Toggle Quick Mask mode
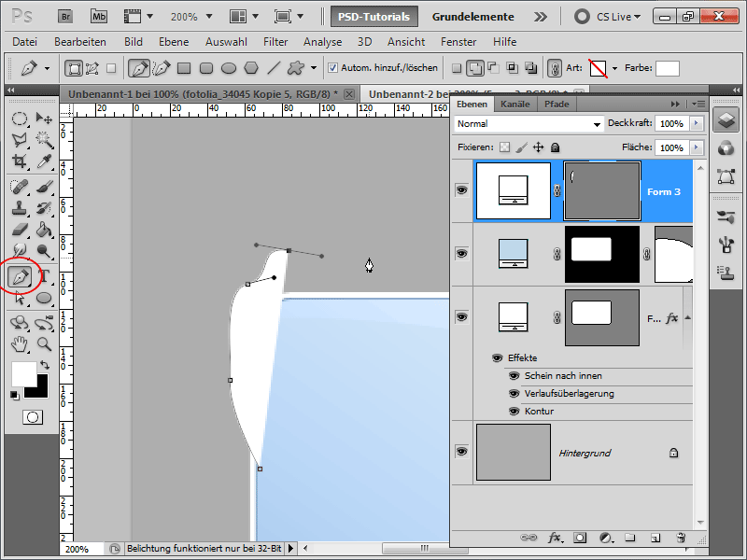Screen dimensions: 747x560 tap(33, 417)
